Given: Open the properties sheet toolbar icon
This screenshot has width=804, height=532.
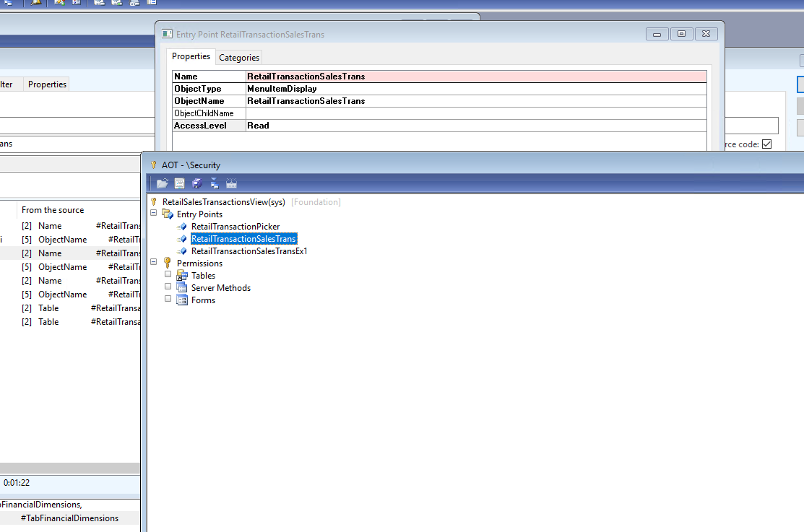Looking at the screenshot, I should pos(179,183).
